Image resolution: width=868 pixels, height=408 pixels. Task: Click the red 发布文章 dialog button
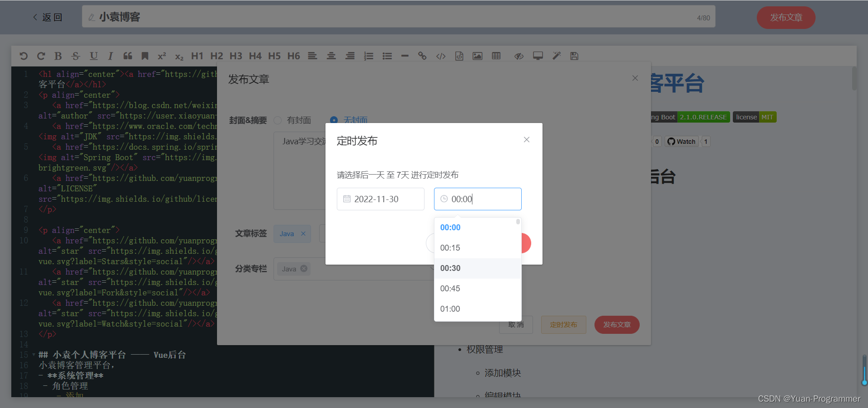[x=617, y=325]
